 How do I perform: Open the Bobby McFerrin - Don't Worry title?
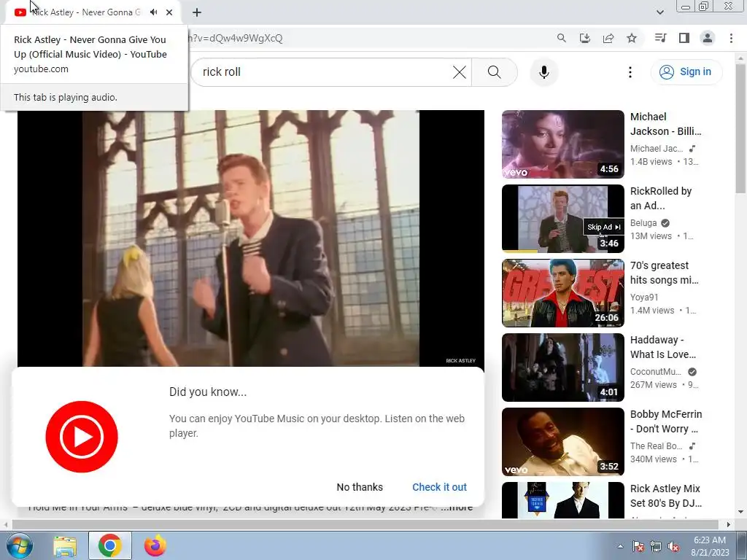666,421
